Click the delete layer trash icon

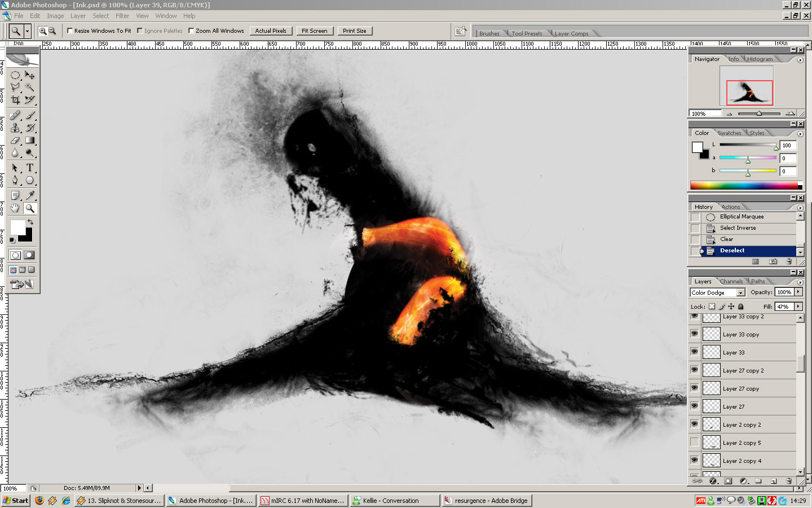[789, 481]
